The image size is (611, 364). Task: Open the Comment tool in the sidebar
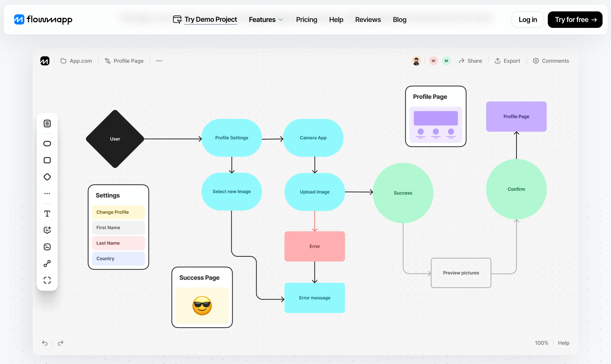(47, 230)
